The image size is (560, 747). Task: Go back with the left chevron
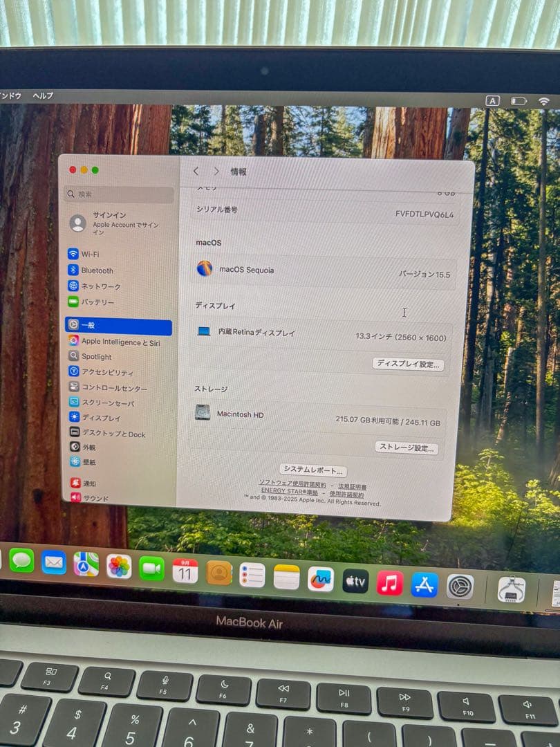point(196,171)
